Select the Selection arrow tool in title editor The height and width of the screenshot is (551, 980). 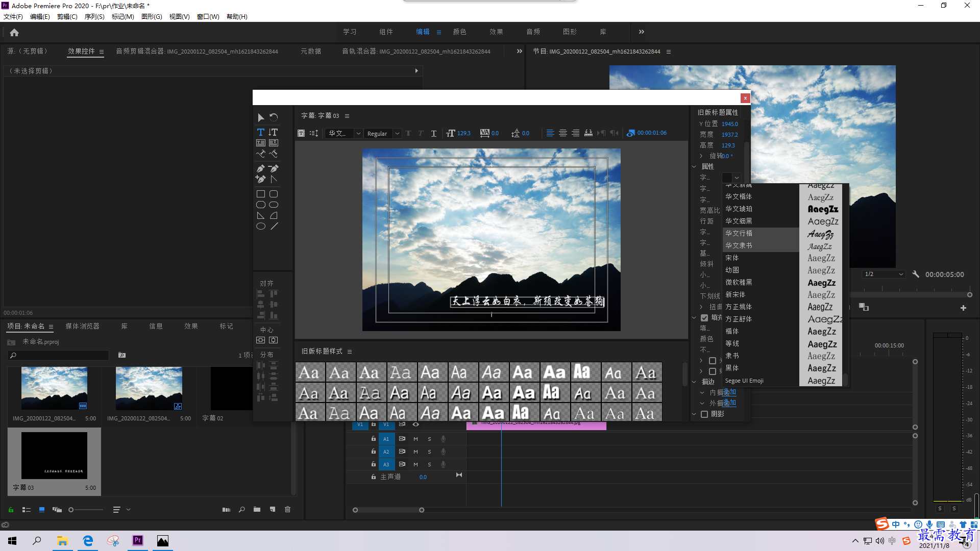click(261, 117)
